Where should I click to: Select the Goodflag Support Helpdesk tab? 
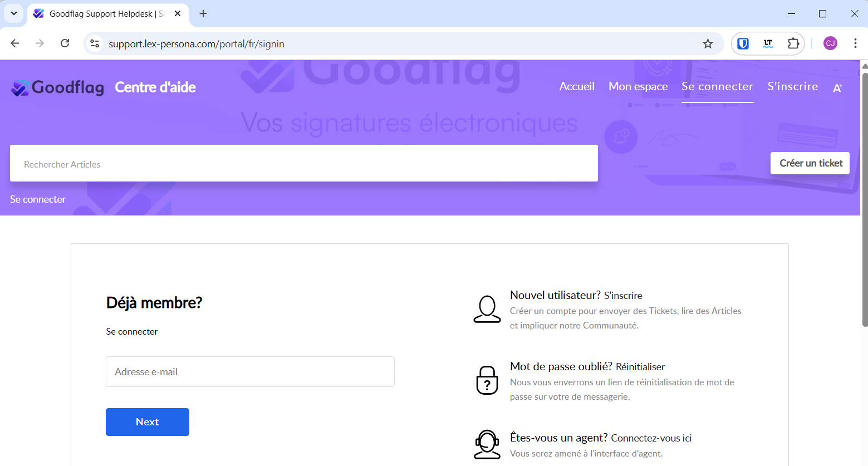click(x=108, y=14)
